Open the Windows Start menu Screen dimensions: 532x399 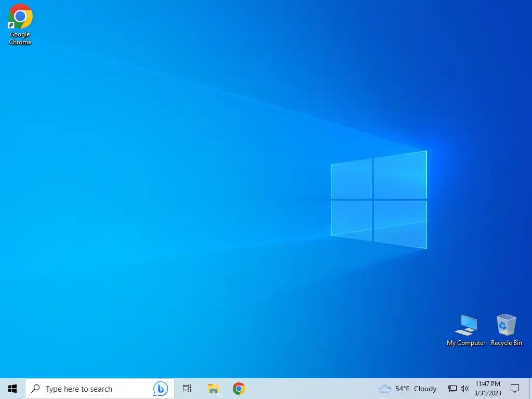[12, 389]
